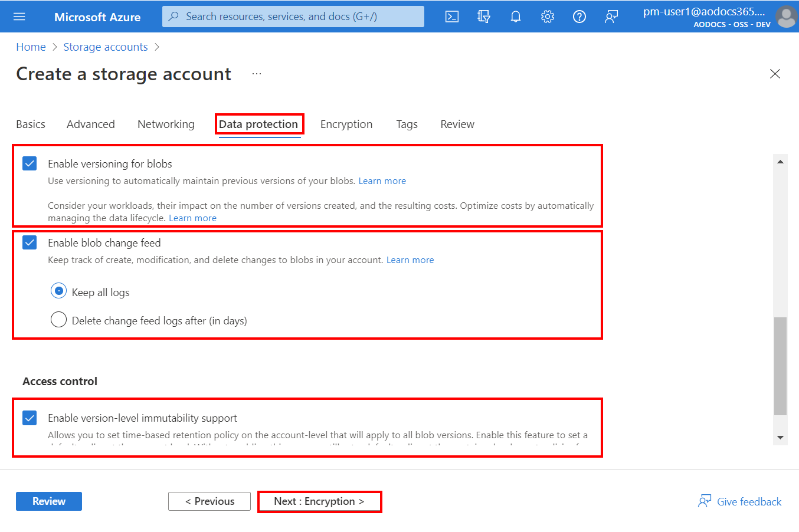Open the Directories and subscriptions filter icon
Image resolution: width=799 pixels, height=532 pixels.
tap(484, 17)
